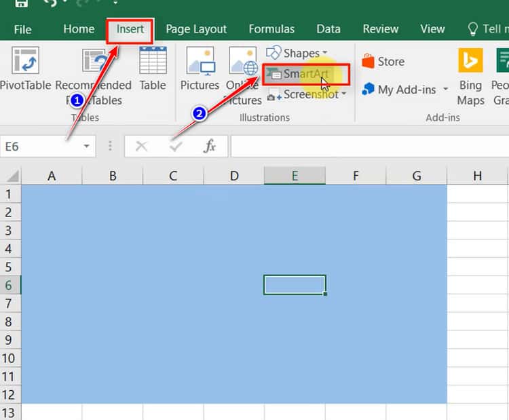Select column E header
This screenshot has width=509, height=420.
pos(295,176)
